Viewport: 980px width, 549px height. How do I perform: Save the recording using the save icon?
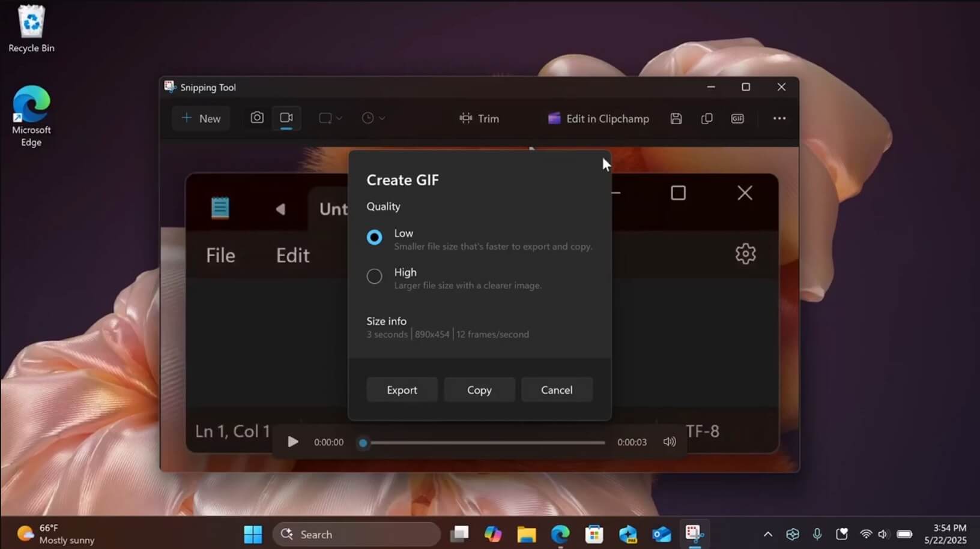(676, 118)
